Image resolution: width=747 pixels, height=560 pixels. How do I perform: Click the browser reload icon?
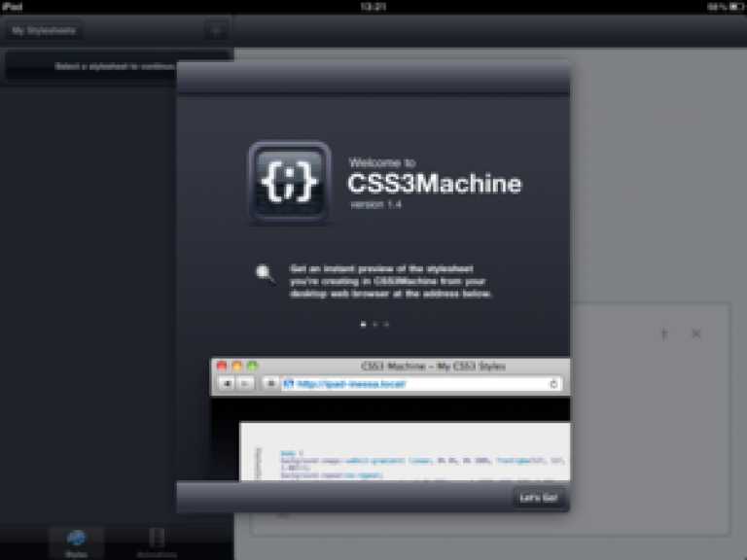(554, 384)
